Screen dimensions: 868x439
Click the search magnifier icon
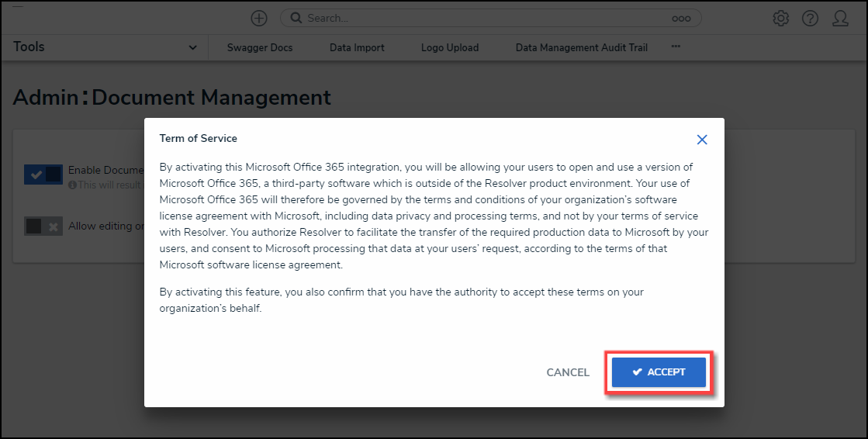(296, 19)
